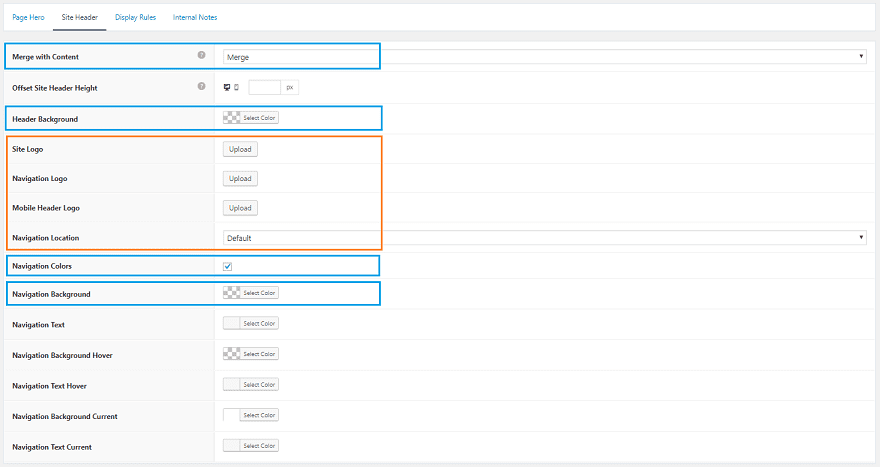Enable the Navigation Colors checkbox
880x467 pixels.
227,266
